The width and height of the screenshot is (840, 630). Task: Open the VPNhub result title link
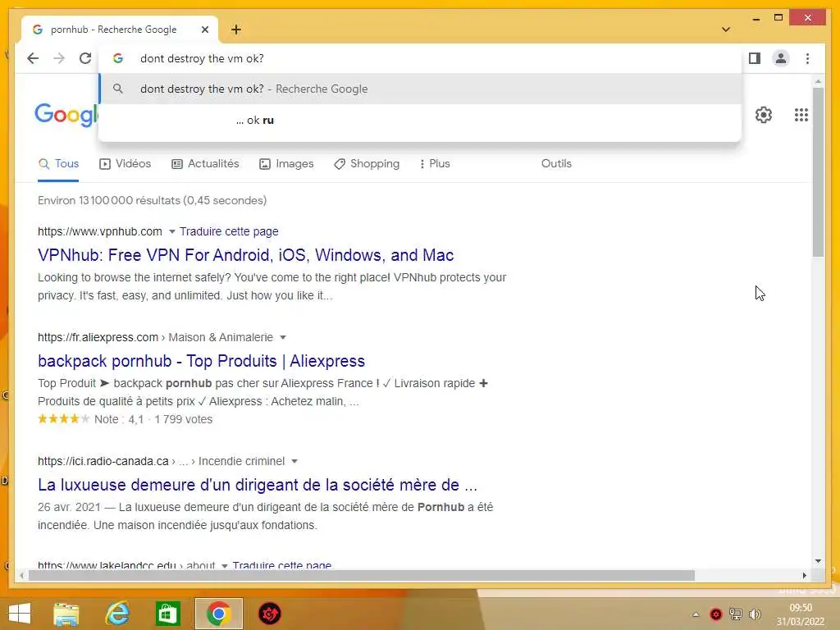click(245, 255)
